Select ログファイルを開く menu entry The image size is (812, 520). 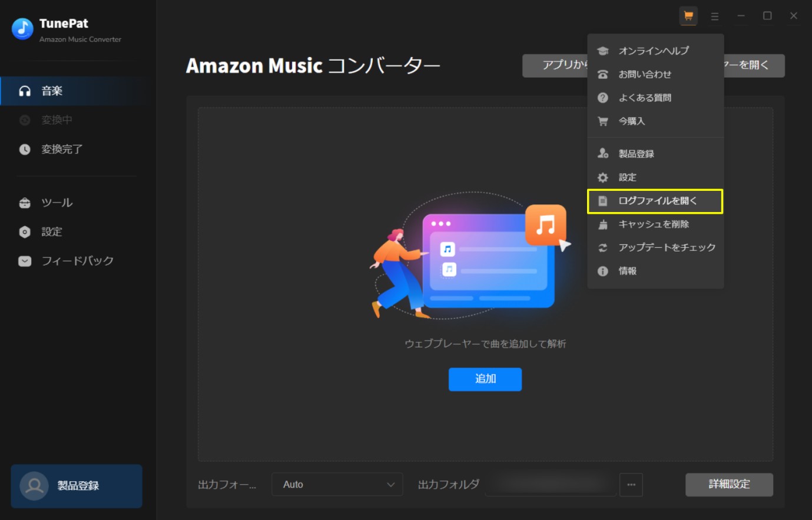(x=655, y=201)
